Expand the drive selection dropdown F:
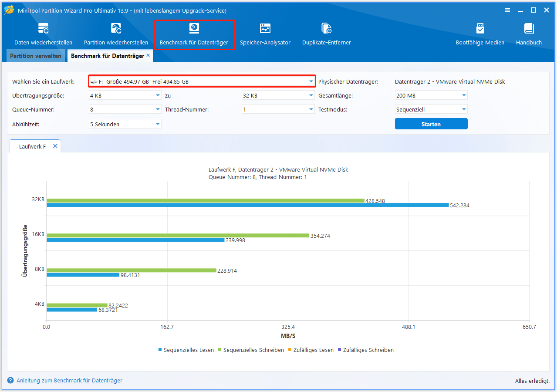557x392 pixels. (202, 81)
